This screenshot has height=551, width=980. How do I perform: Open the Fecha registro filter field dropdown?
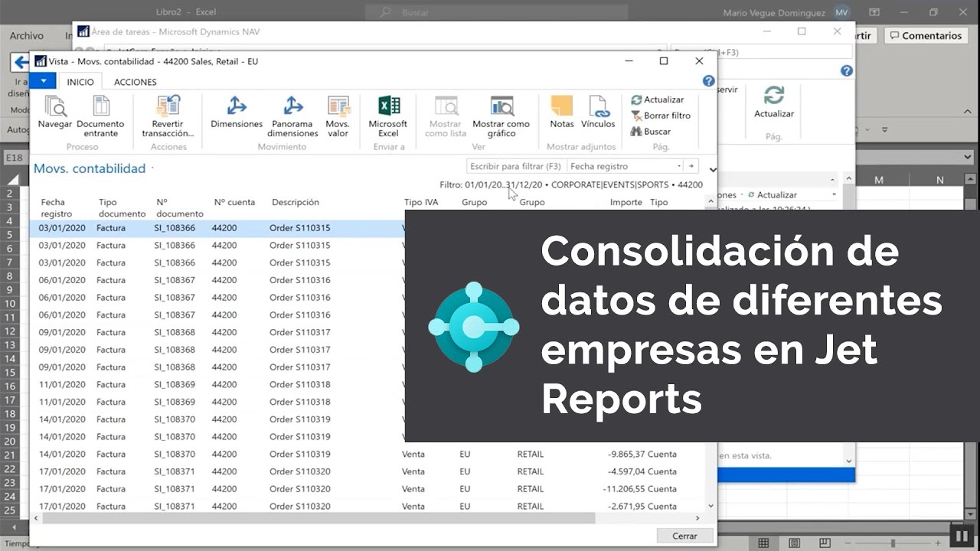point(679,166)
